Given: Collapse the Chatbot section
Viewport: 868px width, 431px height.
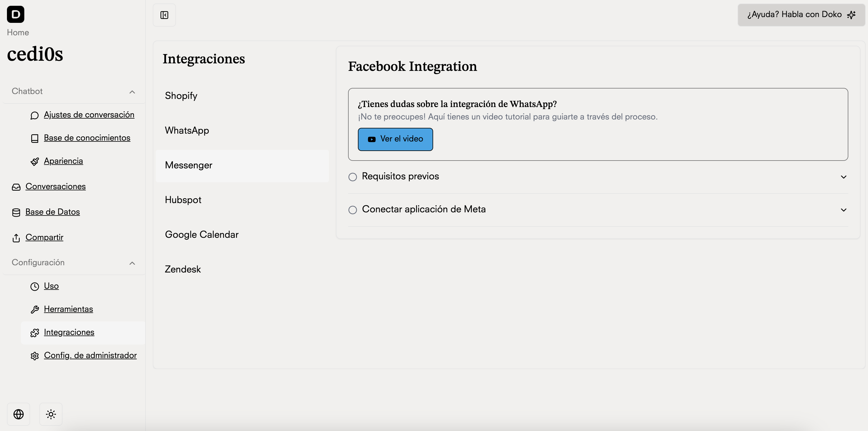Looking at the screenshot, I should (x=132, y=92).
